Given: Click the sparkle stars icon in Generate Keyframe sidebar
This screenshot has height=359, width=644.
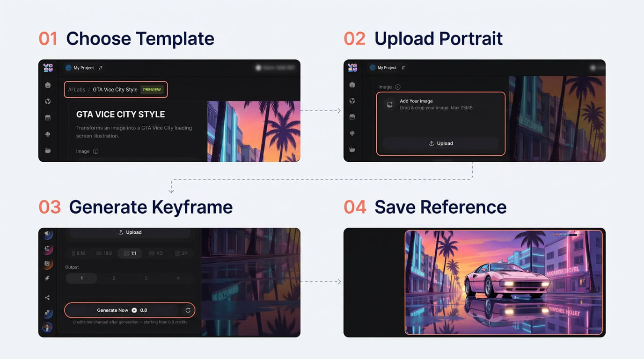Looking at the screenshot, I should click(x=47, y=278).
